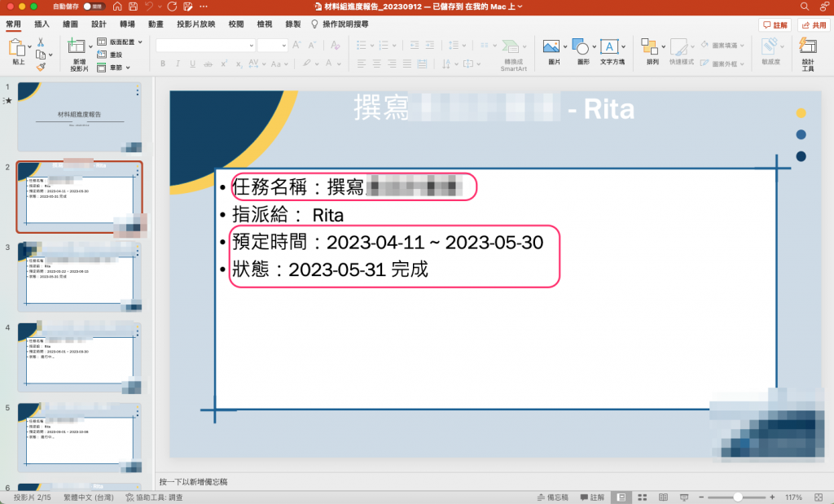Click the 協助工具: 調查 accessibility status
Image resolution: width=834 pixels, height=504 pixels.
(154, 497)
